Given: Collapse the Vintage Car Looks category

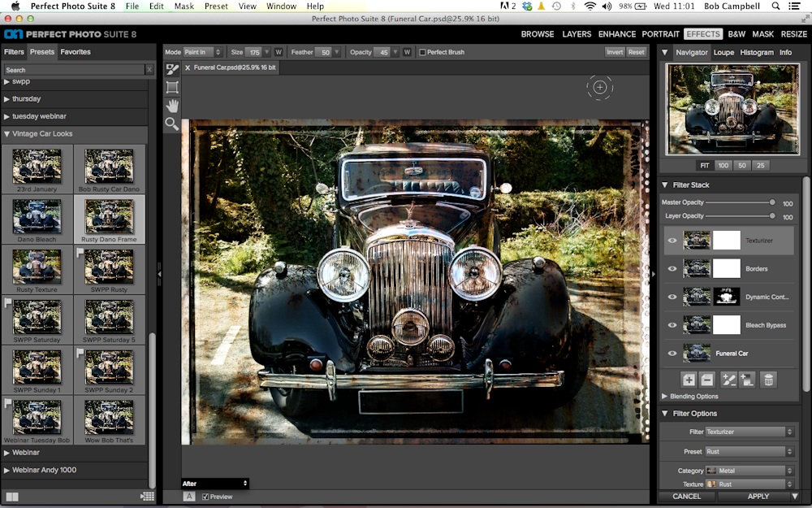Looking at the screenshot, I should [x=6, y=134].
